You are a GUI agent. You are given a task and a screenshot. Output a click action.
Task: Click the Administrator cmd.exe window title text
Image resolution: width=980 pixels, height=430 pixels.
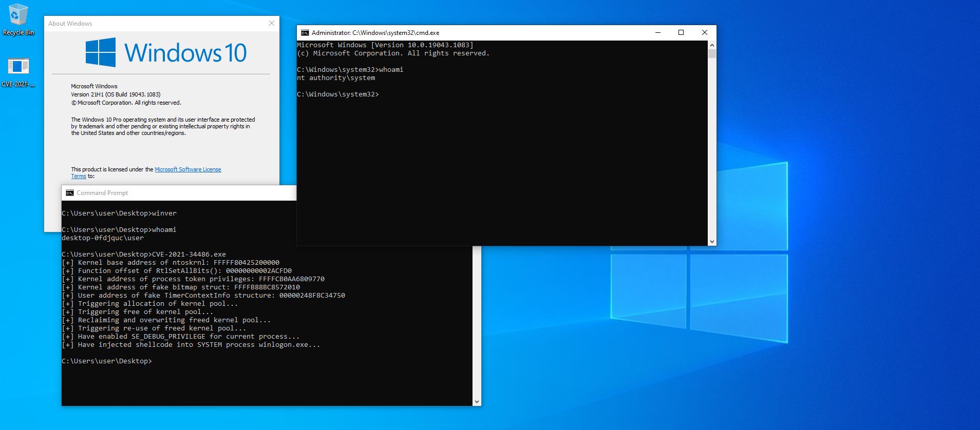click(375, 32)
